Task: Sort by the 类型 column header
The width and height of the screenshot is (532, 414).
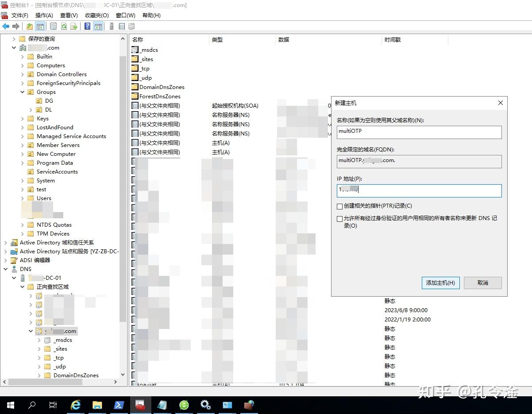Action: point(242,40)
